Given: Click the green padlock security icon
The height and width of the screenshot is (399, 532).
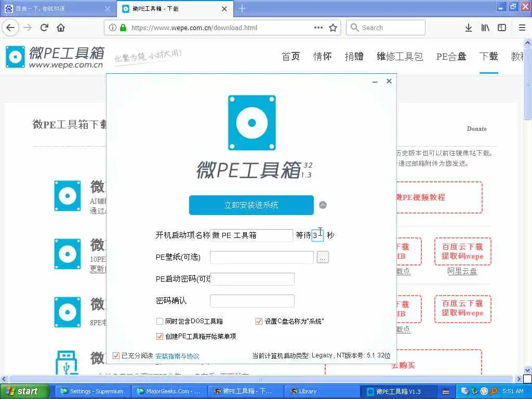Looking at the screenshot, I should (x=123, y=28).
